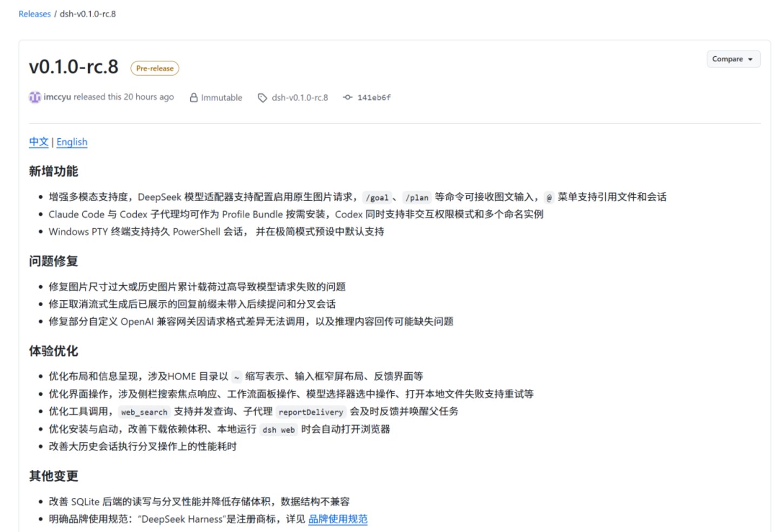The height and width of the screenshot is (532, 778).
Task: Click the v0.1.0-rc.8 release title
Action: pos(73,67)
